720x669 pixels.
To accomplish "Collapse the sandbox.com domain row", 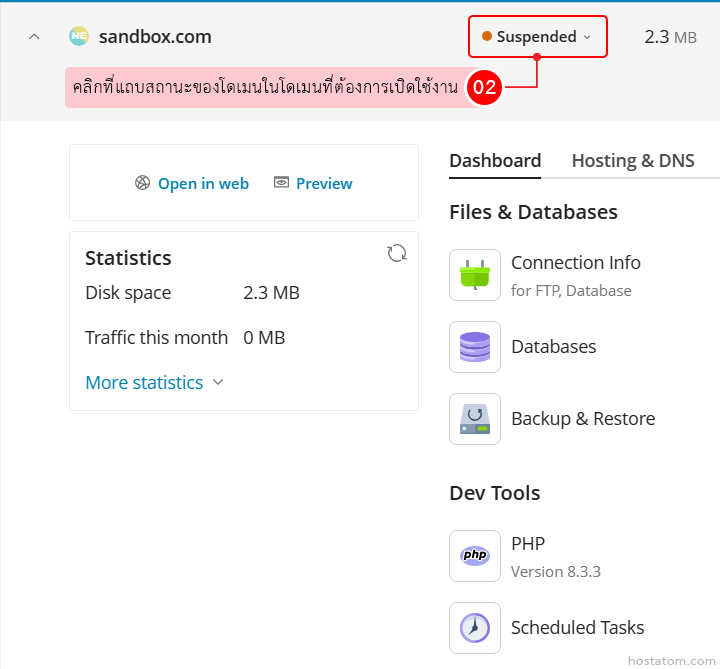I will tap(34, 37).
